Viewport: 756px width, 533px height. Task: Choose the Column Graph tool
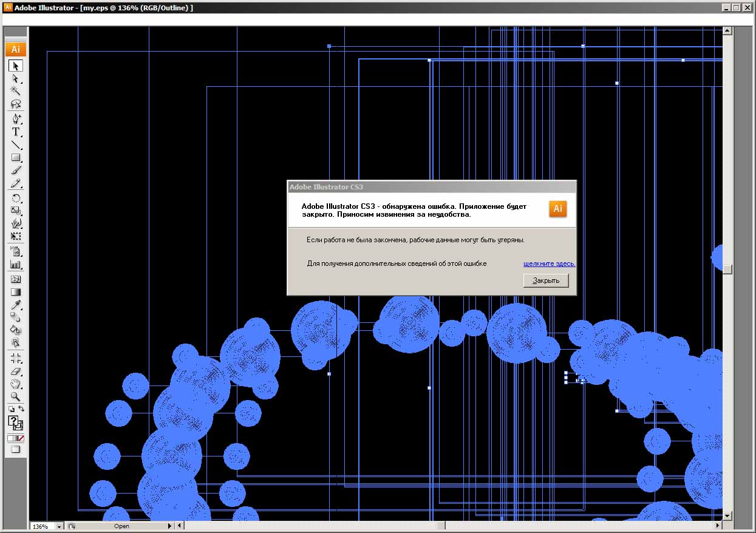[16, 265]
